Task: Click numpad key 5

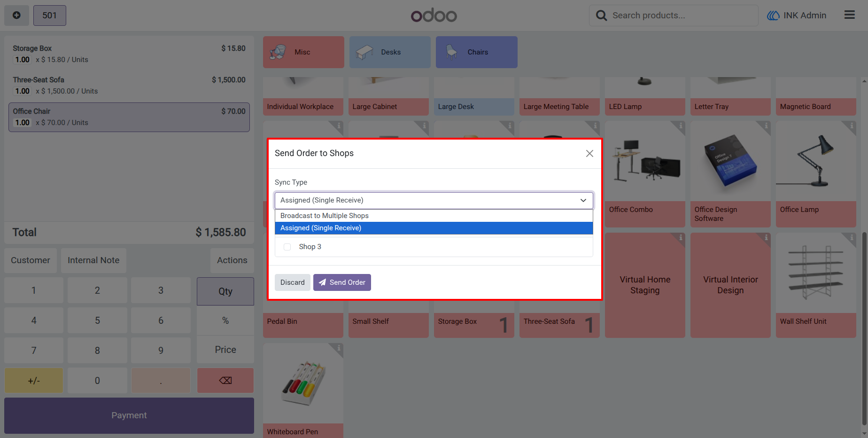Action: (97, 321)
